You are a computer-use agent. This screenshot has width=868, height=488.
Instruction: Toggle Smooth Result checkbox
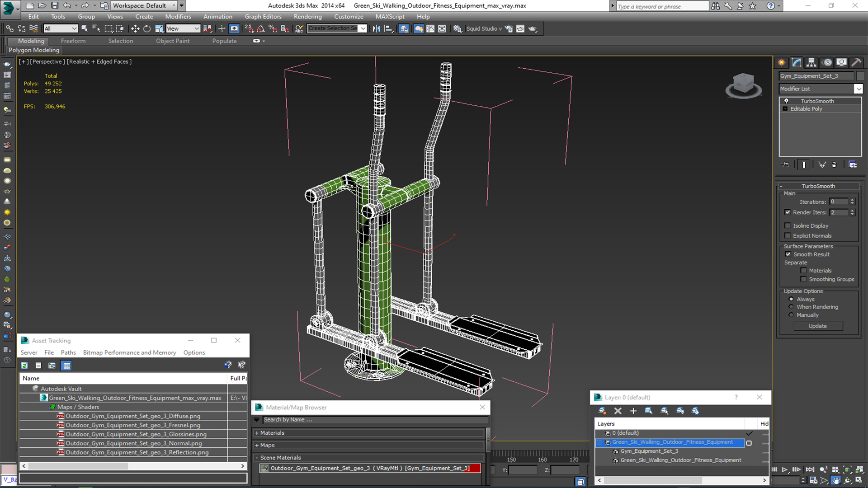788,254
